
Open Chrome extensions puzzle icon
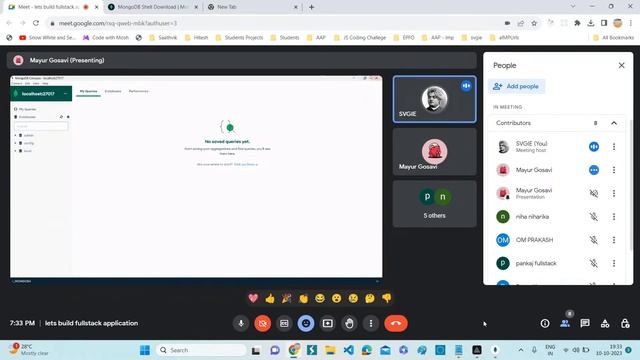577,23
